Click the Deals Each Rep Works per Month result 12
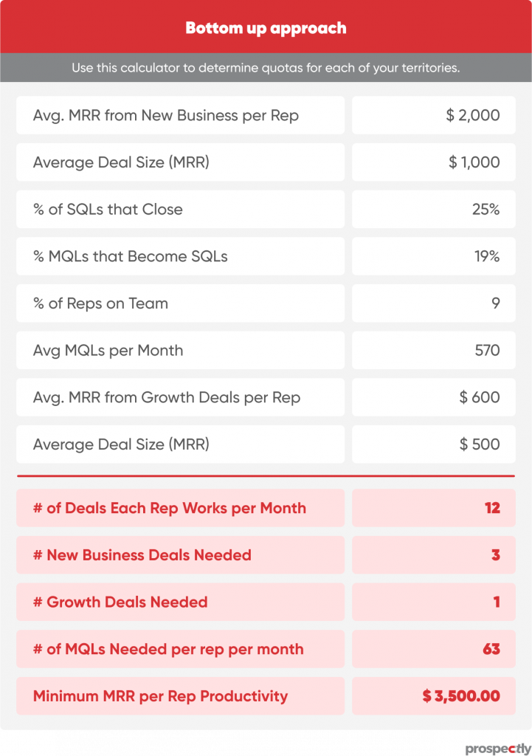 [x=433, y=508]
